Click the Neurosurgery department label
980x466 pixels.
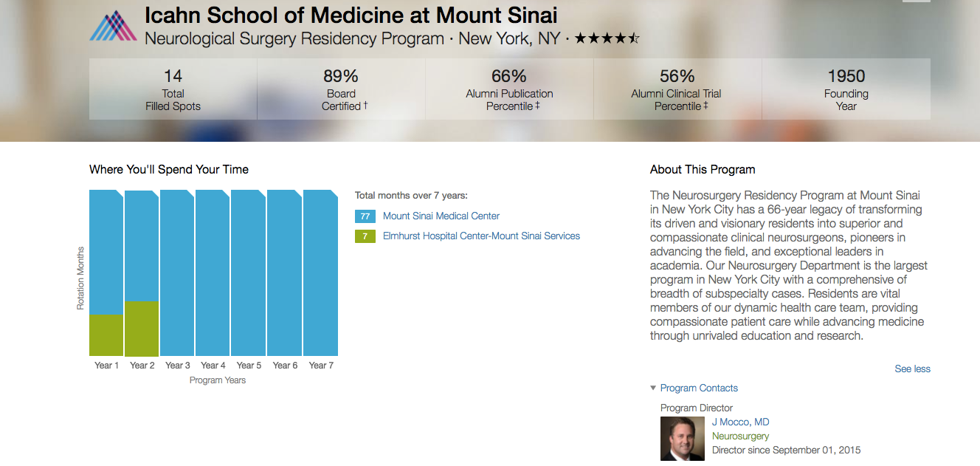(739, 436)
